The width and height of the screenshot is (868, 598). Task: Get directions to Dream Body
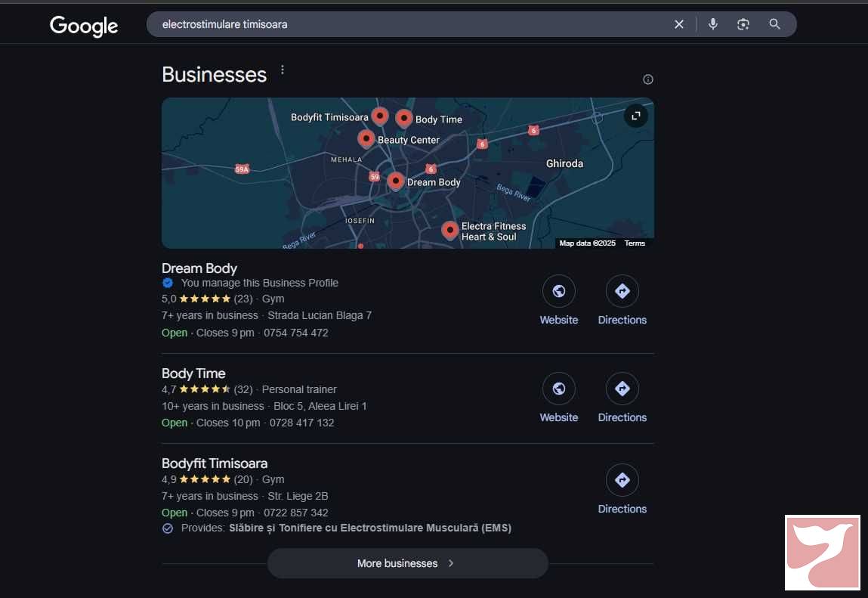(622, 291)
